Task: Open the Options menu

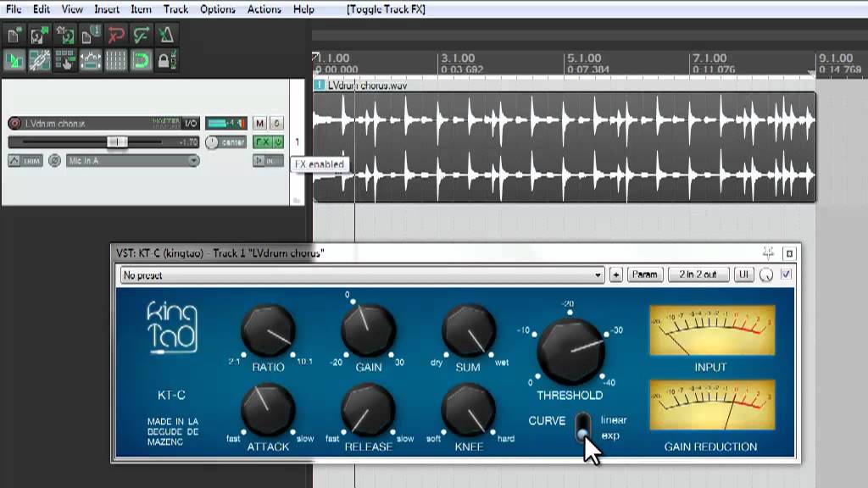Action: 218,8
